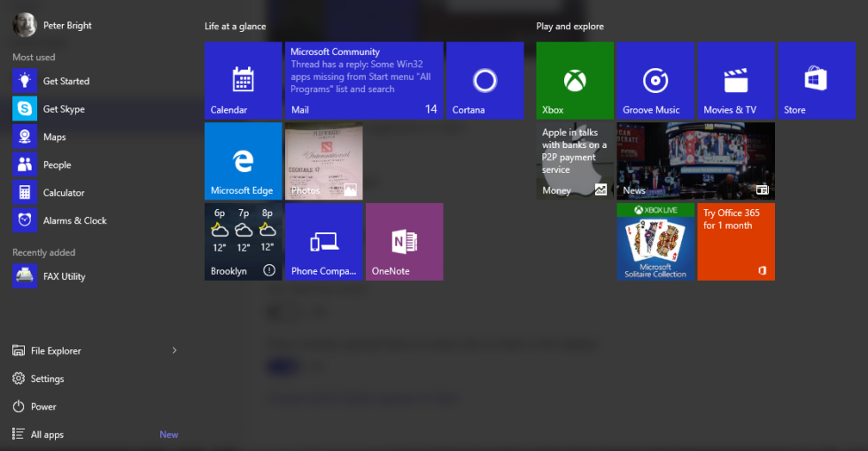The width and height of the screenshot is (868, 451).
Task: Launch Microsoft Solitaire Collection tile
Action: [655, 242]
